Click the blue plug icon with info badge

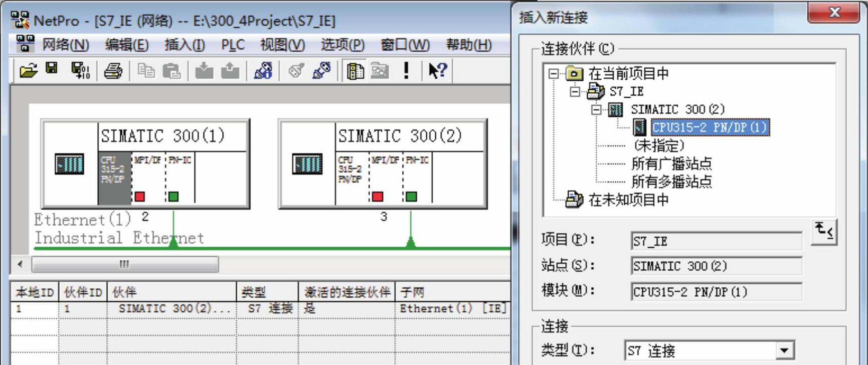(263, 71)
